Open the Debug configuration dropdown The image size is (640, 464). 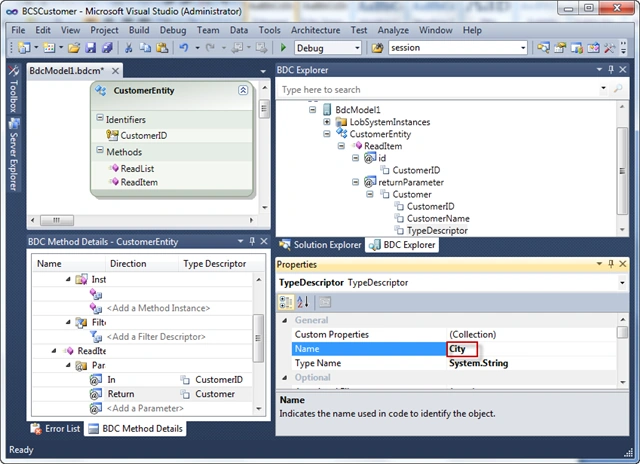pos(357,48)
